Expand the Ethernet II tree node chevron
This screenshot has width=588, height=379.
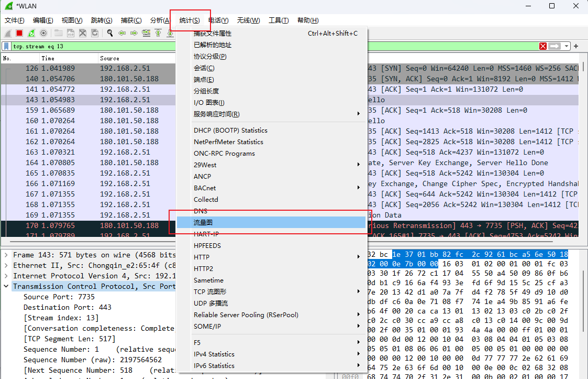coord(6,266)
